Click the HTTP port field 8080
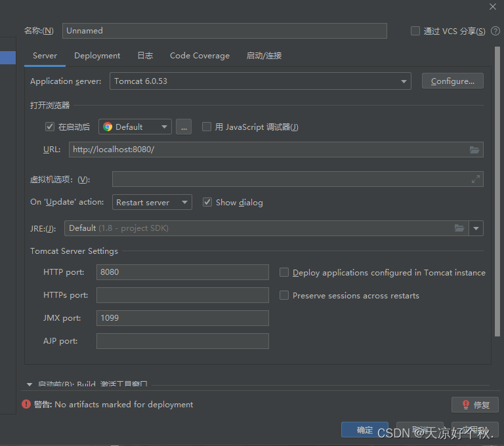Viewport: 504px width, 446px height. point(182,272)
